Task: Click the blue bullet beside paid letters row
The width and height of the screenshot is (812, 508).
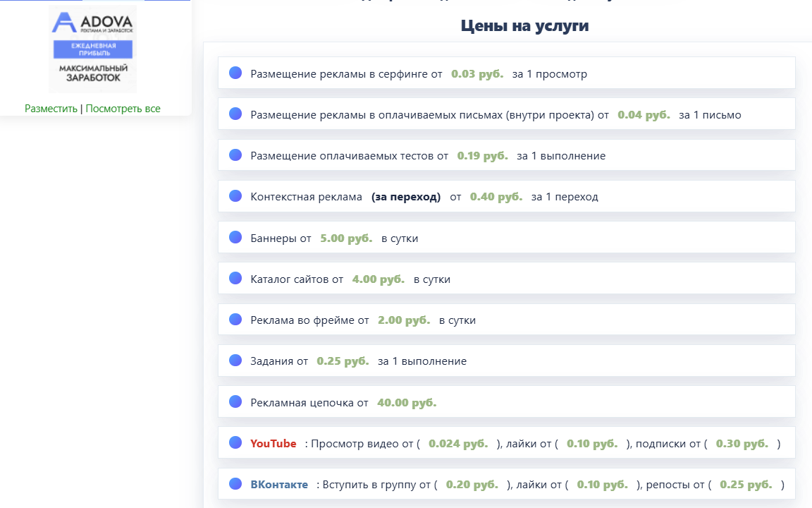Action: point(236,114)
